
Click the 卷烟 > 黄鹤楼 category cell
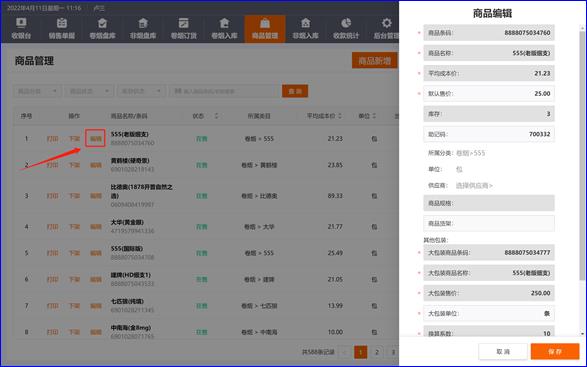(x=259, y=165)
